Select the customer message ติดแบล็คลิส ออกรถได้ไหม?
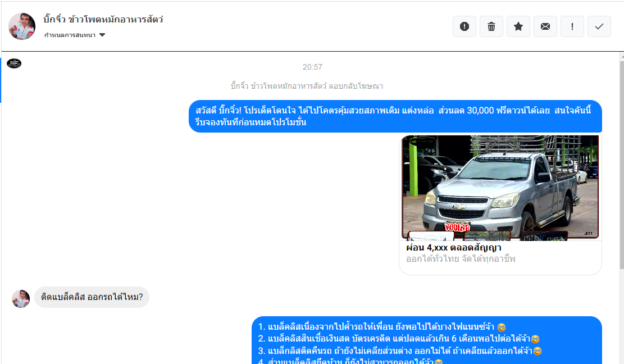The height and width of the screenshot is (364, 624). pos(92,297)
